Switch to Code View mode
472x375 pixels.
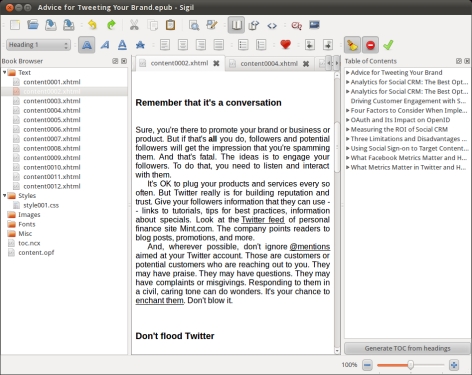point(272,25)
